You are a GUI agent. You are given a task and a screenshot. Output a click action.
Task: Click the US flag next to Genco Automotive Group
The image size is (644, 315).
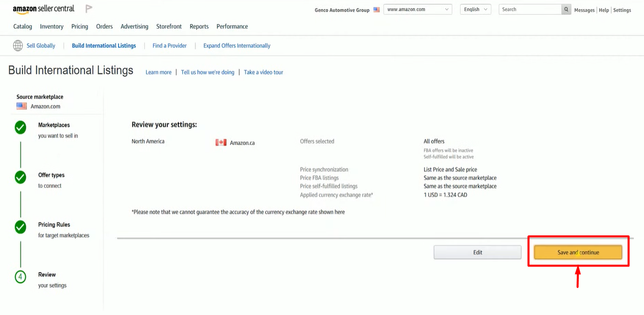[377, 10]
